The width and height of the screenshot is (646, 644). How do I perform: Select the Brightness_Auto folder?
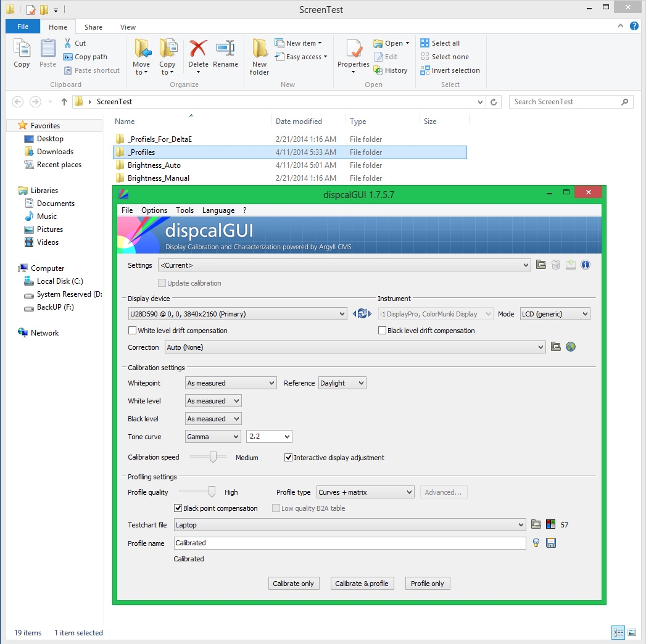tap(289, 165)
